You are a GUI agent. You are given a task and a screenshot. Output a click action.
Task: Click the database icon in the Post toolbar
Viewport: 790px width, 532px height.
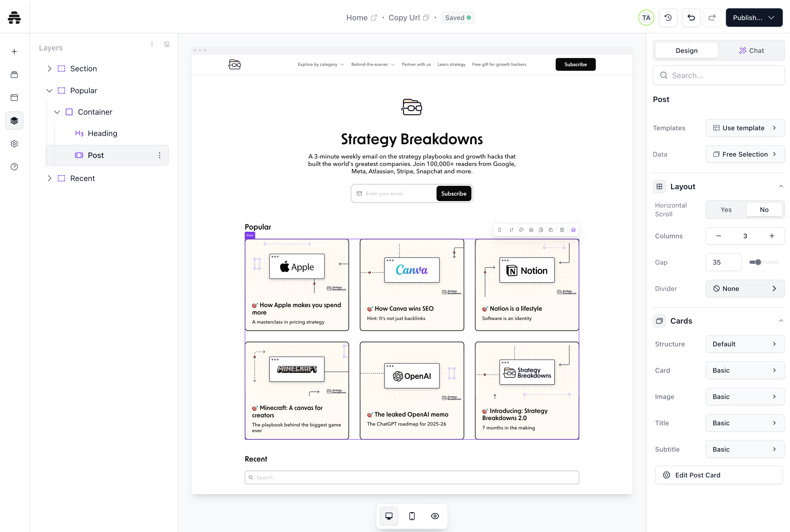573,230
